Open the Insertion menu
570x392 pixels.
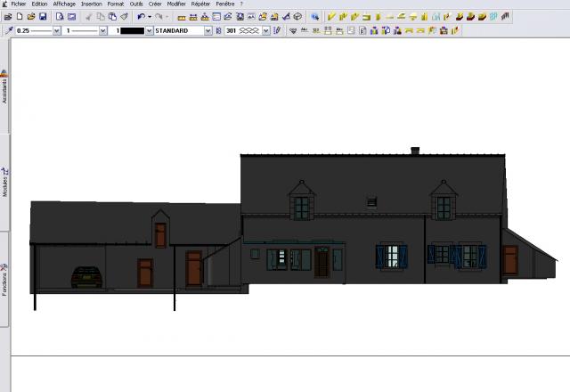click(91, 4)
